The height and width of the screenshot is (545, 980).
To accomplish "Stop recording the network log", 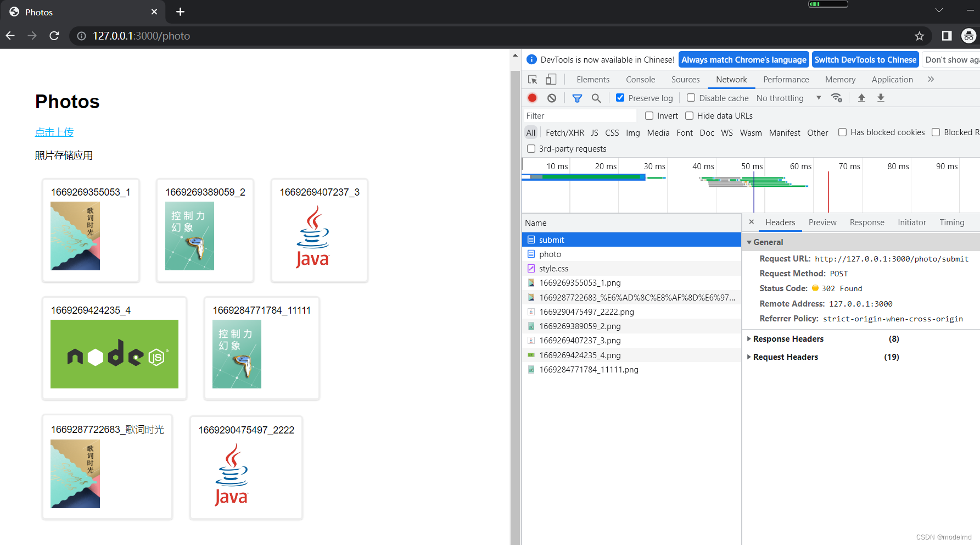I will [x=532, y=98].
